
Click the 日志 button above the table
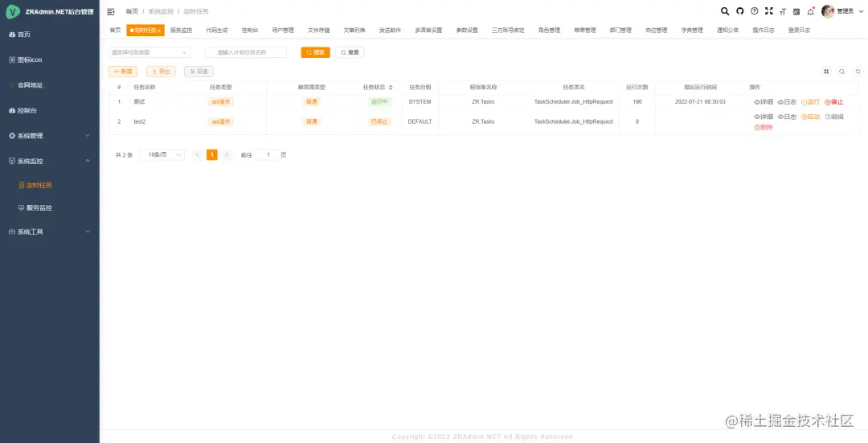(199, 72)
